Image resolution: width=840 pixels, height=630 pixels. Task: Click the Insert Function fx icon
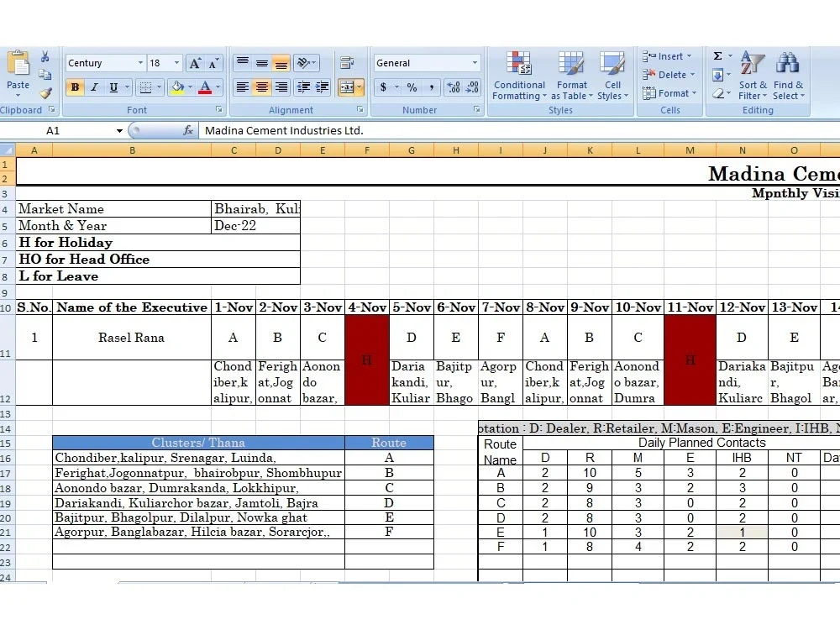pos(188,130)
